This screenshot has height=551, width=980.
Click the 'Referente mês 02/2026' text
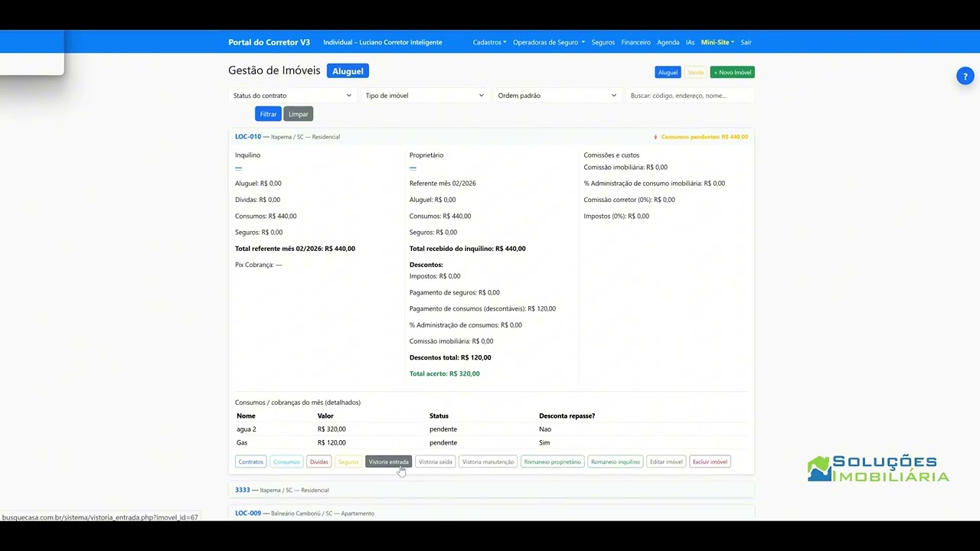click(x=443, y=184)
